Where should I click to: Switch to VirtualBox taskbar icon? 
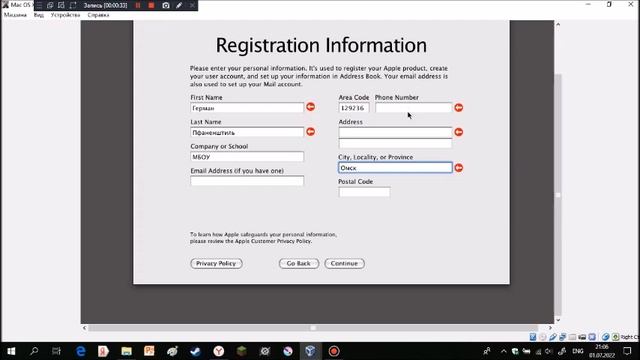pyautogui.click(x=311, y=351)
